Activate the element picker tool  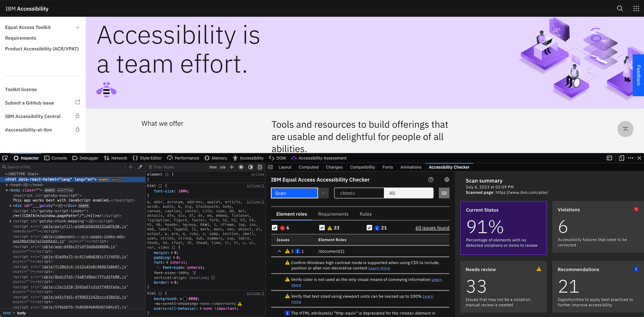click(5, 158)
